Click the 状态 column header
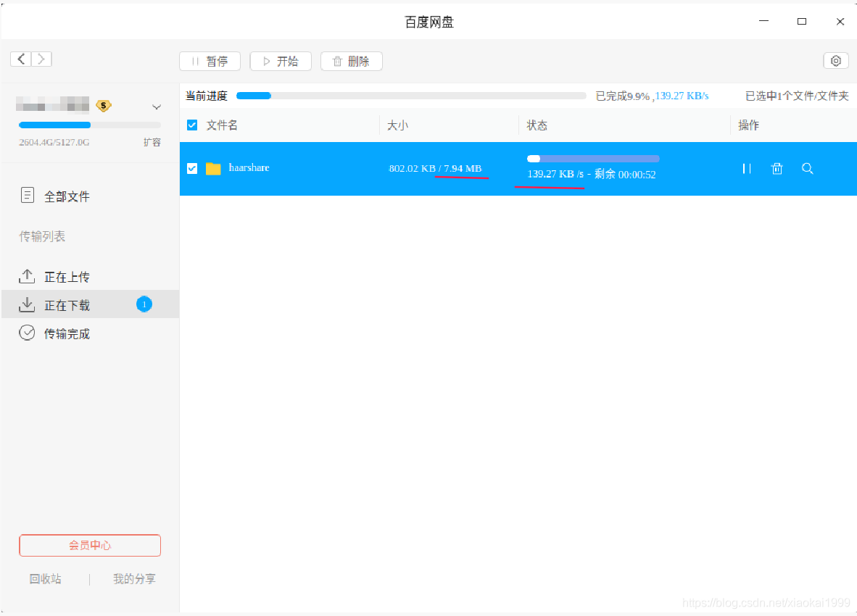This screenshot has width=857, height=616. (537, 125)
